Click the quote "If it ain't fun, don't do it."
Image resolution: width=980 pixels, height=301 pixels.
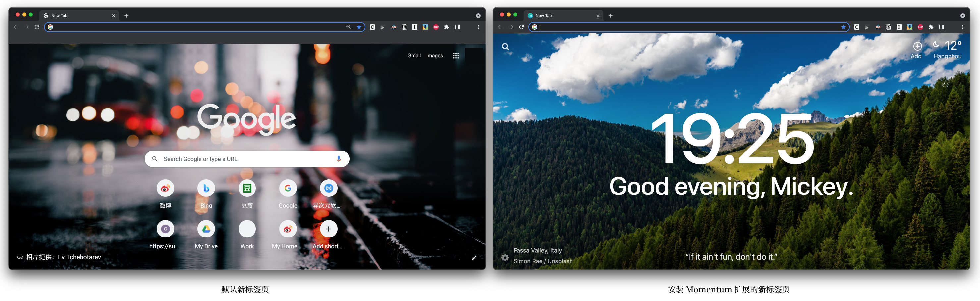(731, 257)
